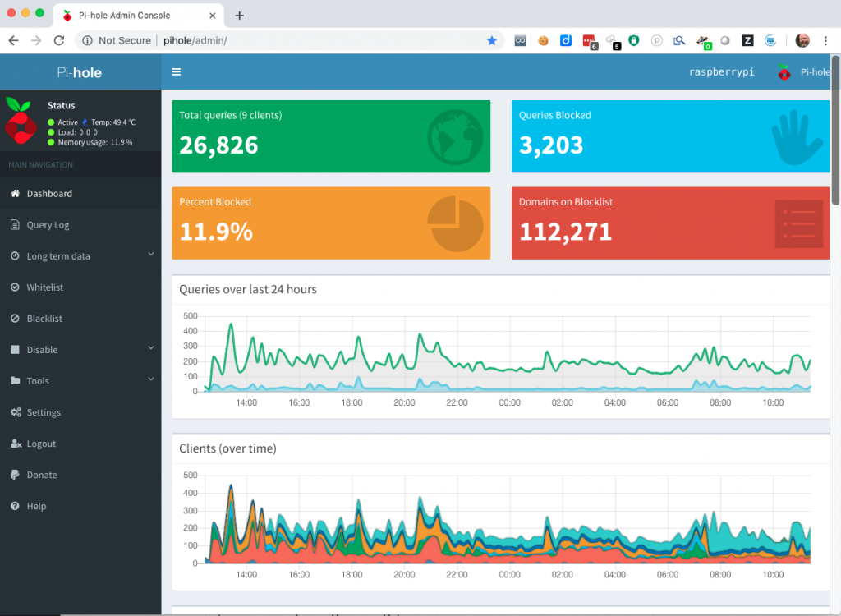The image size is (841, 616).
Task: Click the 112,271 blocklist domains value
Action: pos(565,232)
